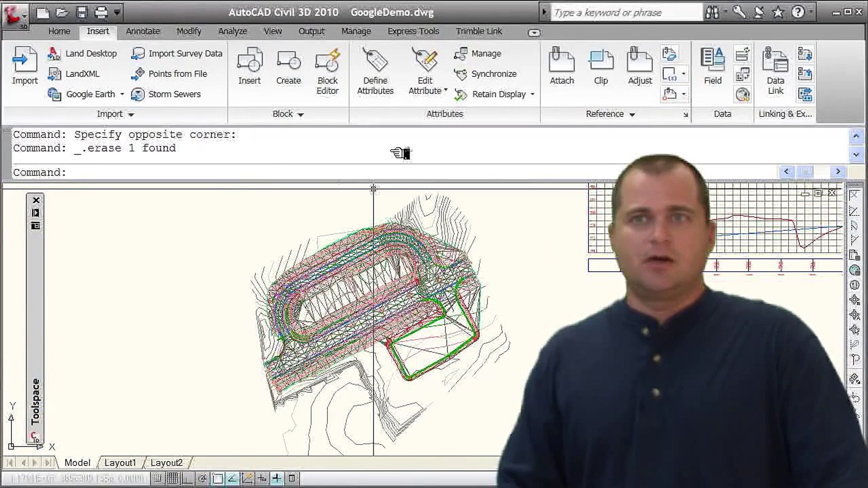Toggle Grid Display in status bar

coord(172,478)
